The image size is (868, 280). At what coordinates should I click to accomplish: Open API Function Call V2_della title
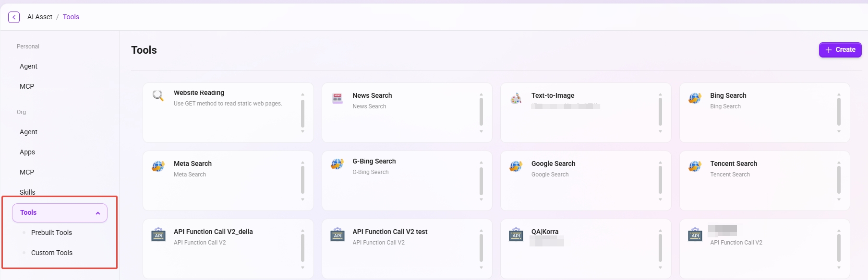[213, 232]
